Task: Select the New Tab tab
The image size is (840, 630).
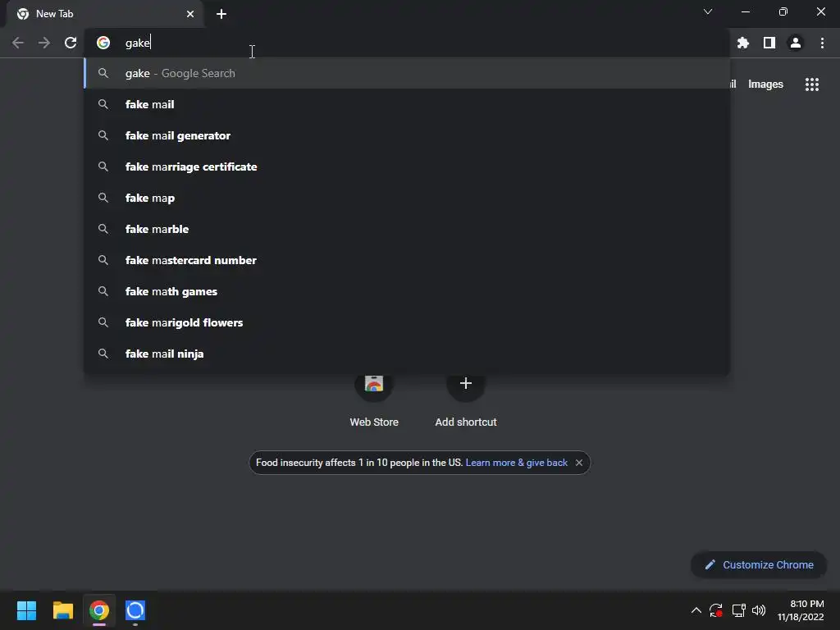Action: point(104,14)
